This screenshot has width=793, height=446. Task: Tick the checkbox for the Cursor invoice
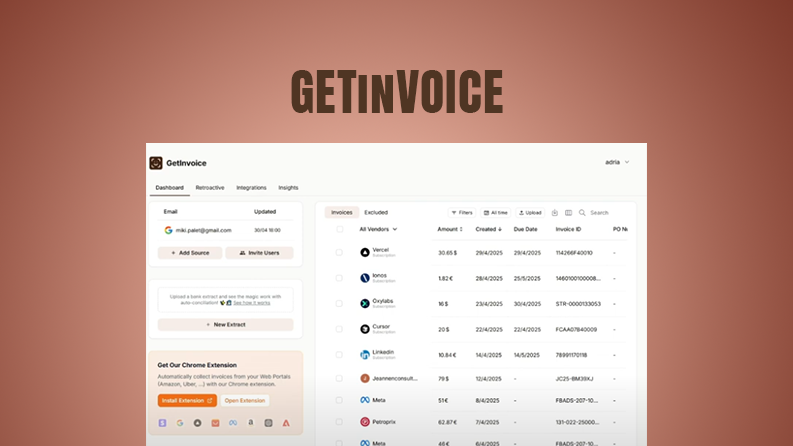[x=339, y=329]
